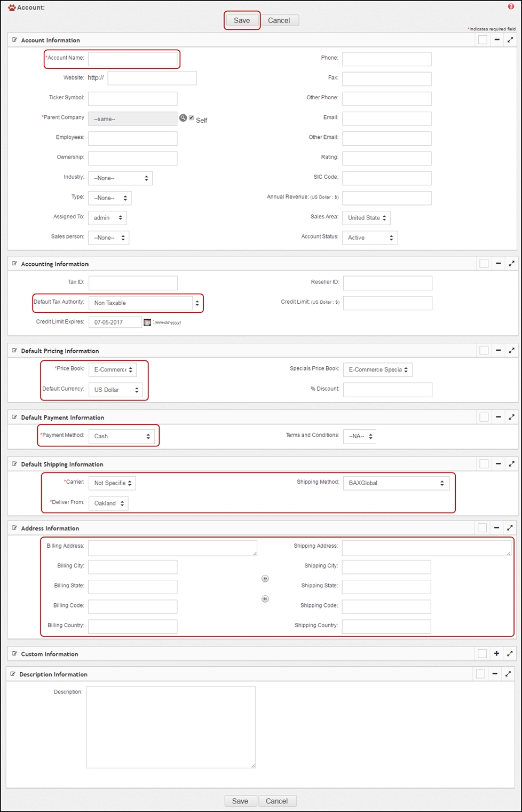The width and height of the screenshot is (522, 812).
Task: Maximize the Address Information panel
Action: tap(510, 527)
